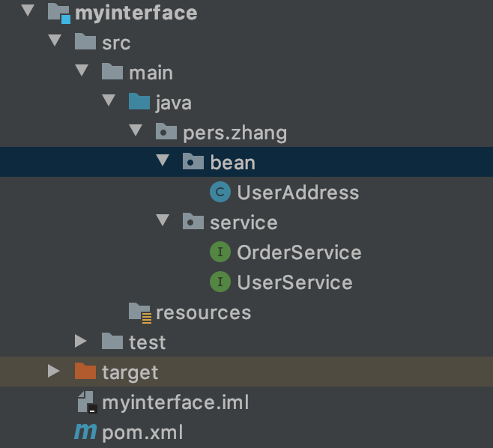Click the orange target folder icon
The width and height of the screenshot is (493, 448).
click(85, 371)
